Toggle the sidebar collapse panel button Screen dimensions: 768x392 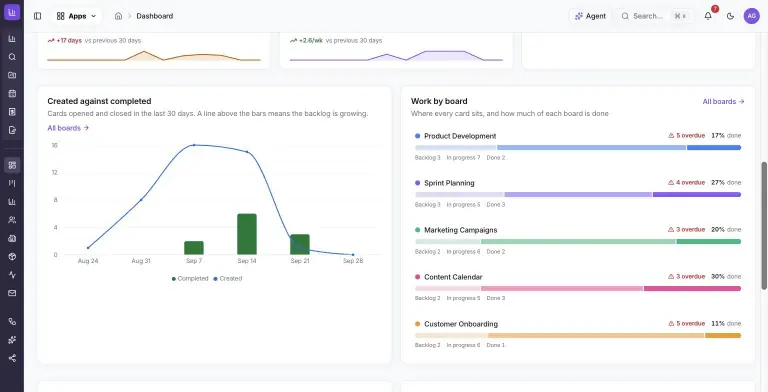click(37, 16)
